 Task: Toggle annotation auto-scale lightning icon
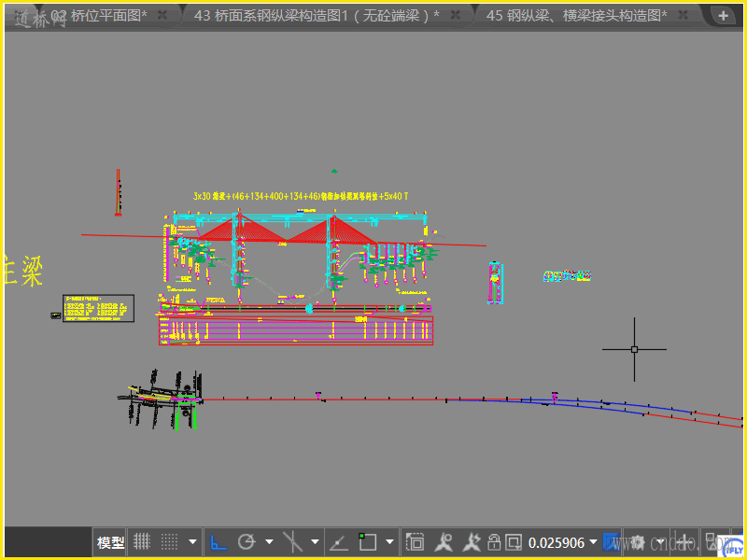point(472,542)
